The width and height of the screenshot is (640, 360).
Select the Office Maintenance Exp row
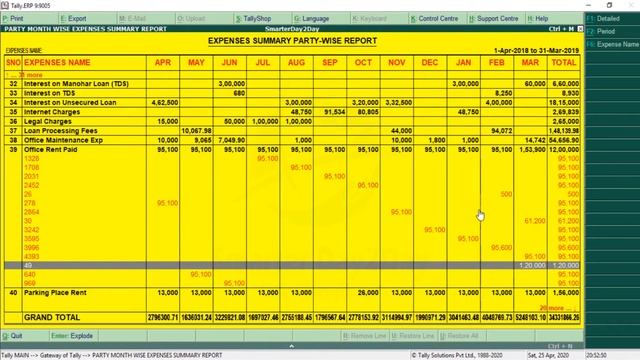point(292,140)
